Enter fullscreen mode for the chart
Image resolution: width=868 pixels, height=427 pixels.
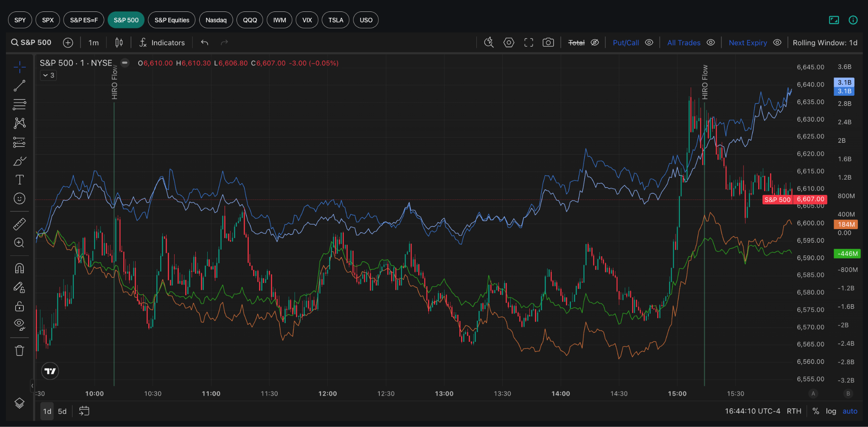pos(529,43)
